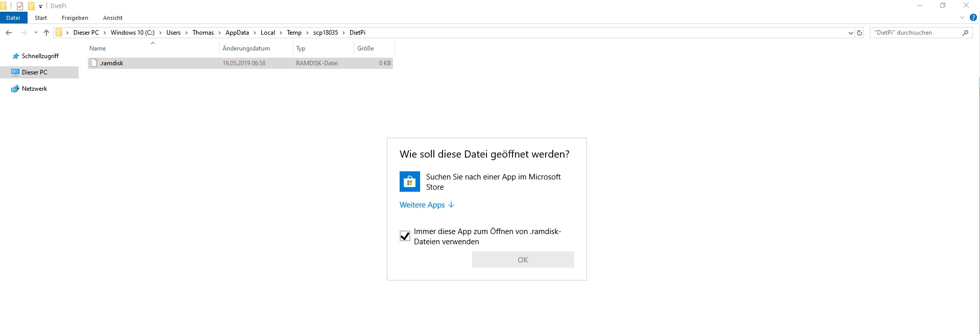Image resolution: width=980 pixels, height=334 pixels.
Task: Click the Microsoft Store icon in dialog
Action: pyautogui.click(x=409, y=182)
